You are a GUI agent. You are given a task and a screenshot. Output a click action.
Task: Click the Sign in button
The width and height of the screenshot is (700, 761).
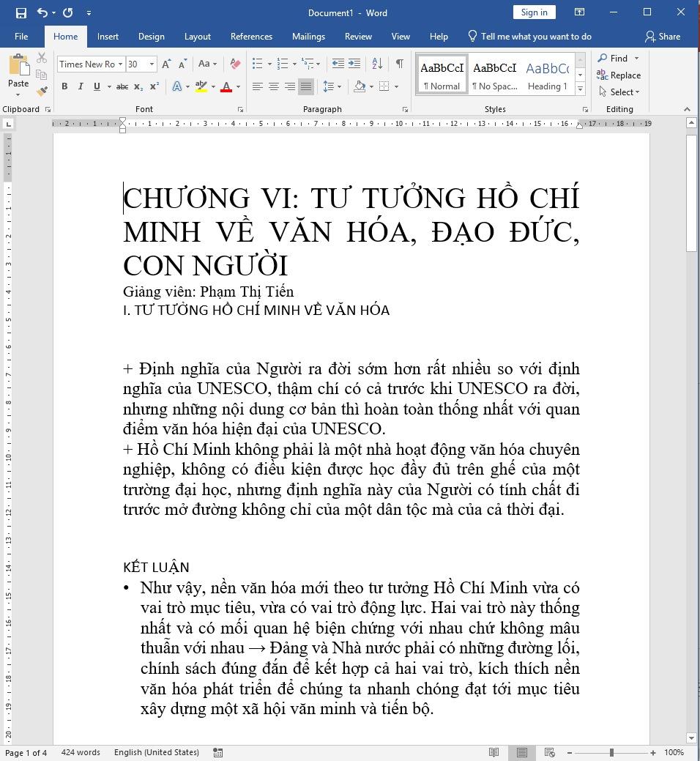pos(534,12)
